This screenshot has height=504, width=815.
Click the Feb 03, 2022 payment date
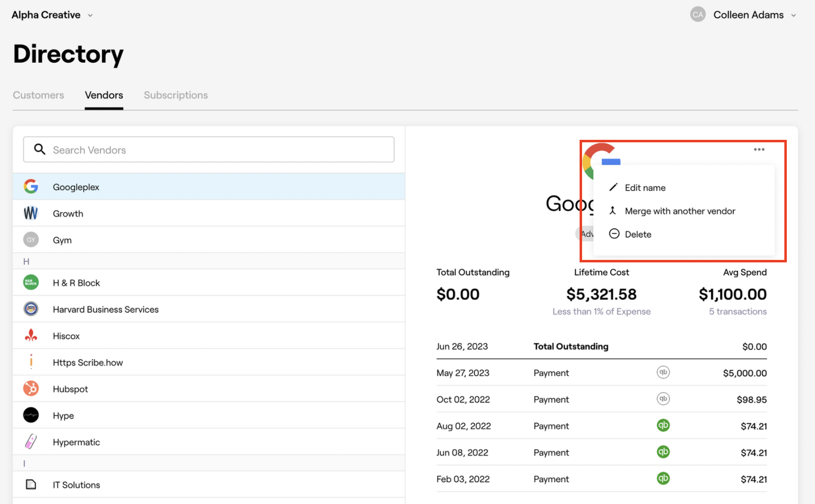point(463,479)
